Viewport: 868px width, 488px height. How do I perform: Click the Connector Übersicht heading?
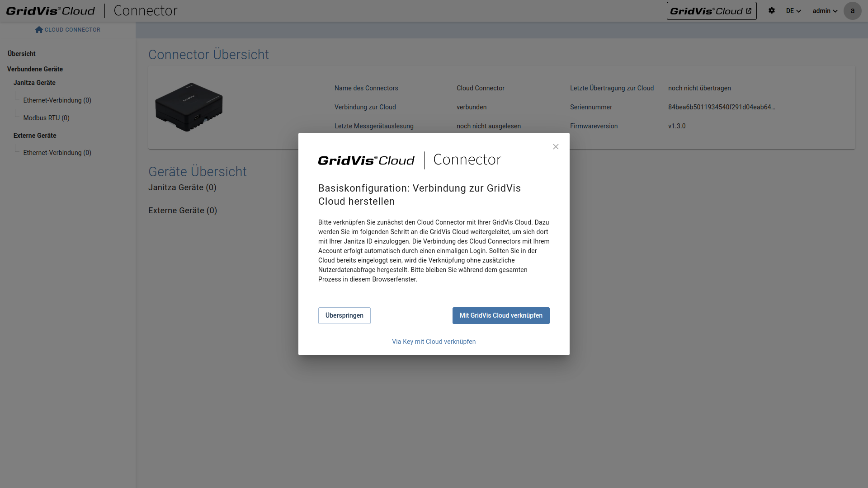tap(208, 55)
